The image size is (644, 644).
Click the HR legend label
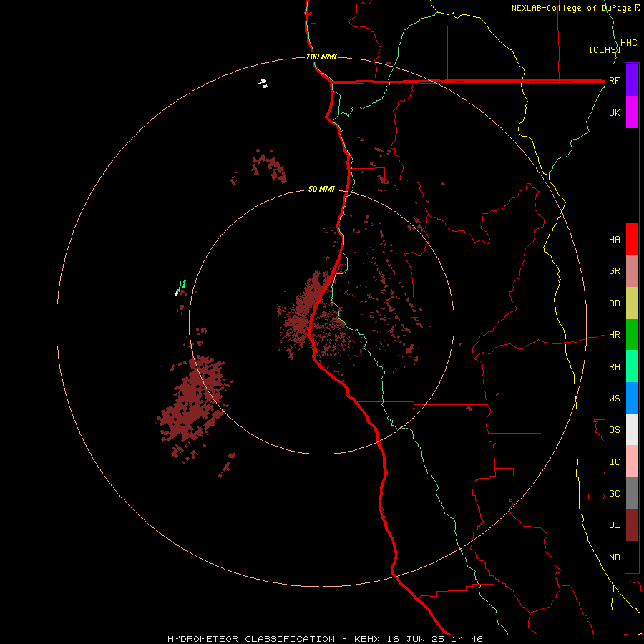click(614, 335)
